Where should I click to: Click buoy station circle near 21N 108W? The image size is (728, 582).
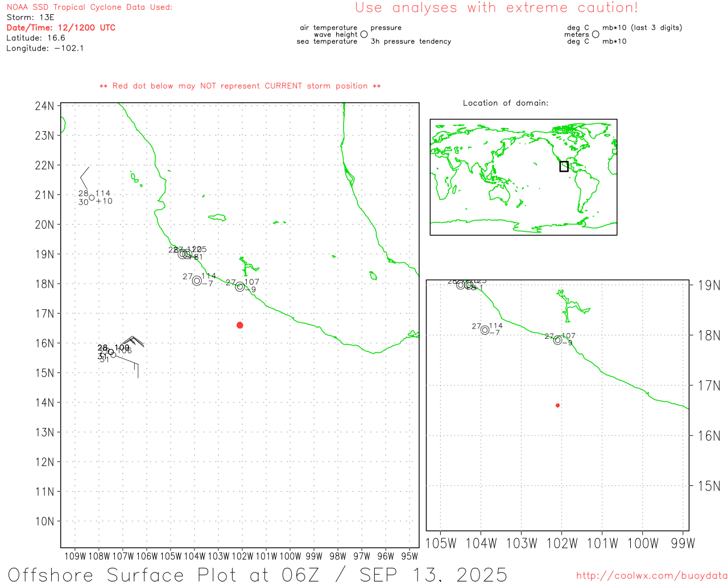point(92,198)
